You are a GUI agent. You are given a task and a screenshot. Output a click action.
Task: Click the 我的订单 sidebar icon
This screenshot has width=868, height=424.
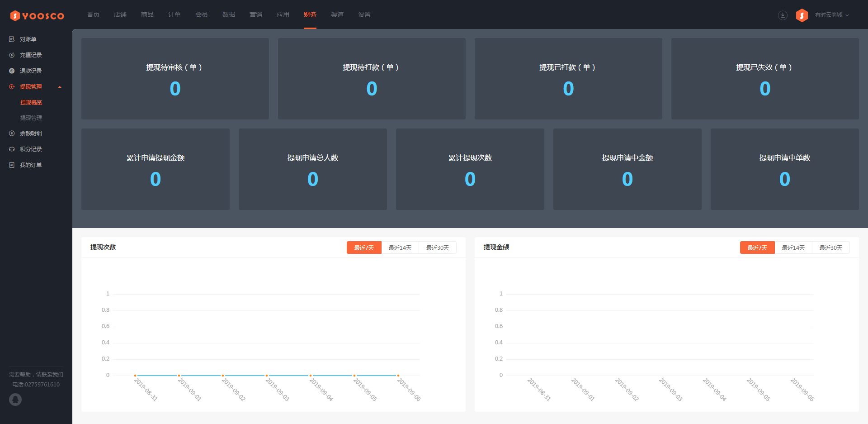click(12, 165)
